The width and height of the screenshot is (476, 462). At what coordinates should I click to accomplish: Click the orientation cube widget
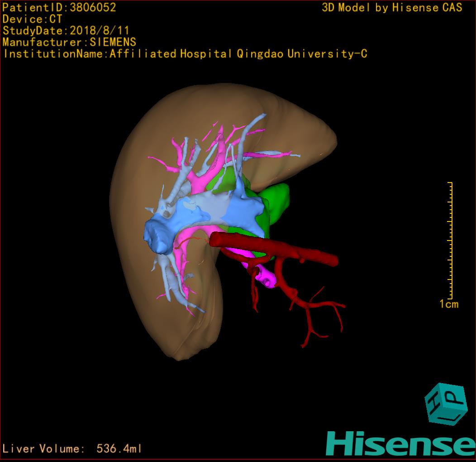point(446,404)
